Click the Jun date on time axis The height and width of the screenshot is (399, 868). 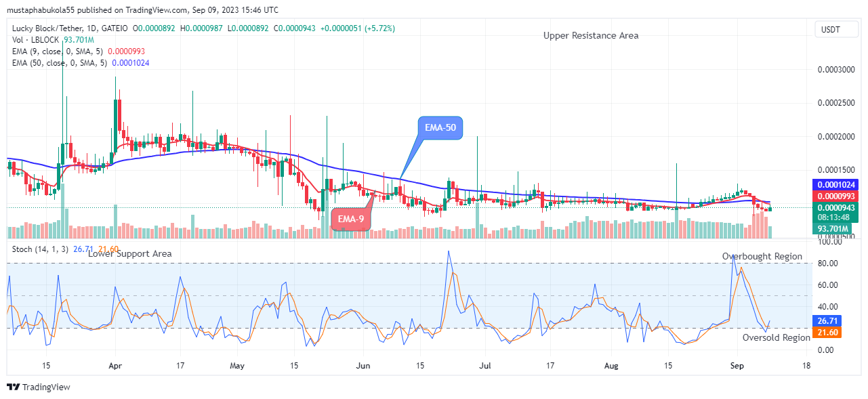(x=363, y=366)
